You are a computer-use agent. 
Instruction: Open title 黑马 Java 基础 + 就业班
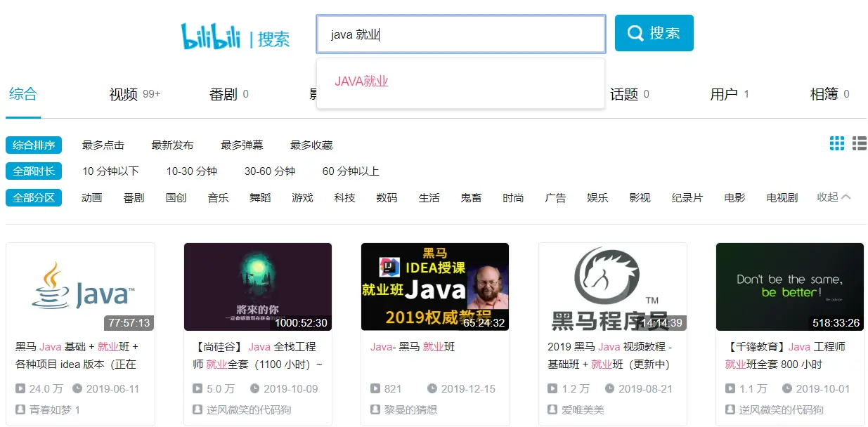[77, 355]
